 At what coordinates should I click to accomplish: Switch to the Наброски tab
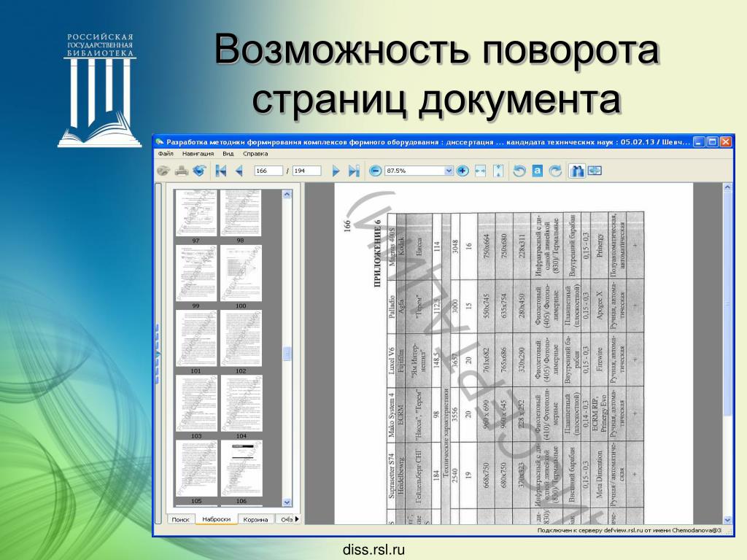click(216, 519)
